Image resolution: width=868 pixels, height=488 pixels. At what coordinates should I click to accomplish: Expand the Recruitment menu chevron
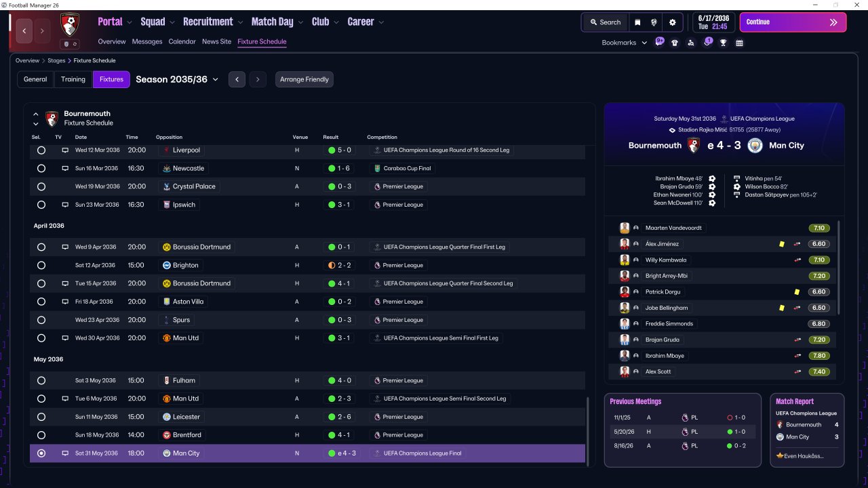pyautogui.click(x=241, y=22)
